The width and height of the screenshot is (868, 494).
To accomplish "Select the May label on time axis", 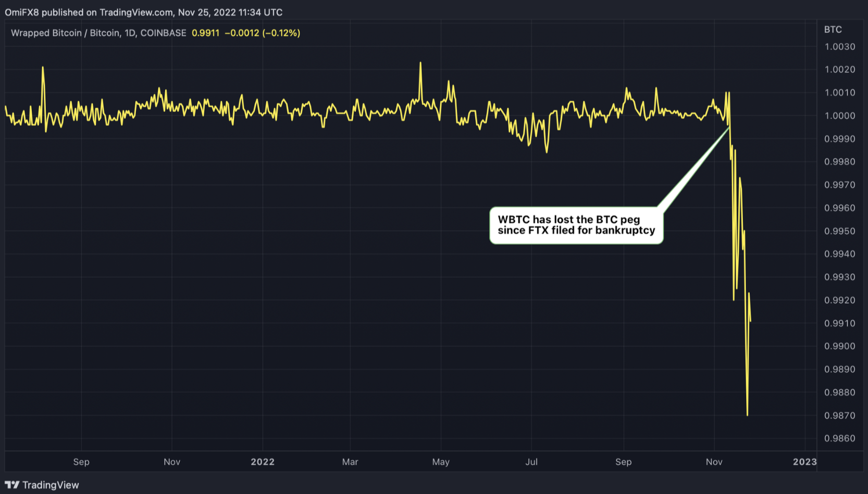I will click(441, 462).
